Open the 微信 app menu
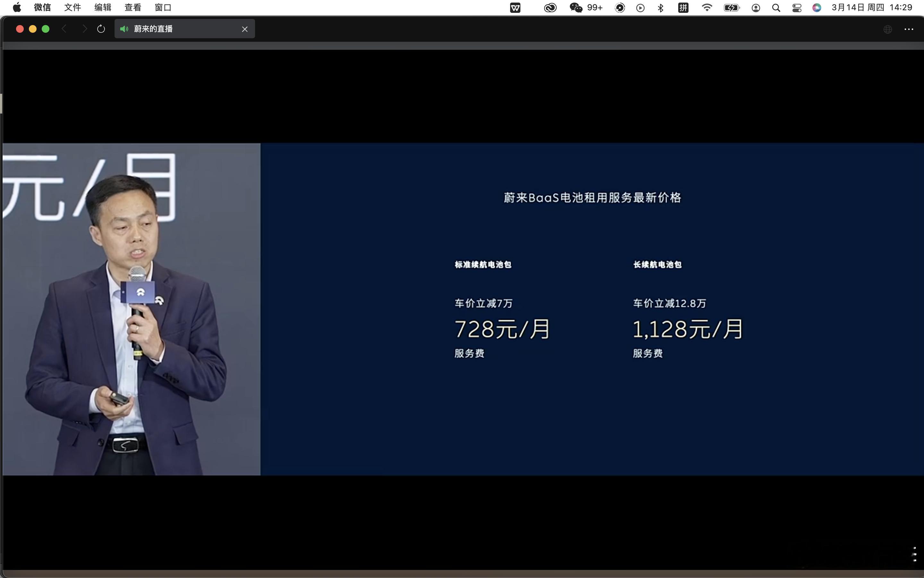The image size is (924, 578). point(42,7)
